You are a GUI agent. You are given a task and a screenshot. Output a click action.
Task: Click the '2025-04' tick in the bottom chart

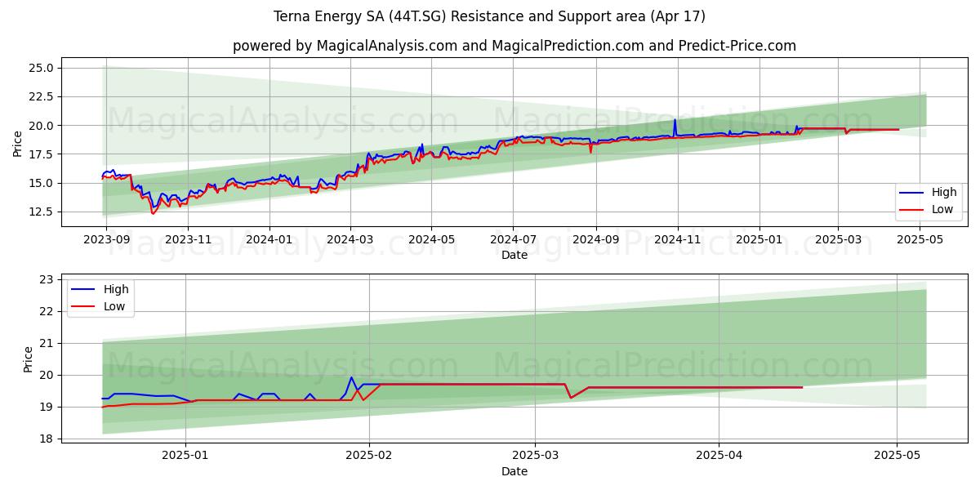(x=719, y=456)
